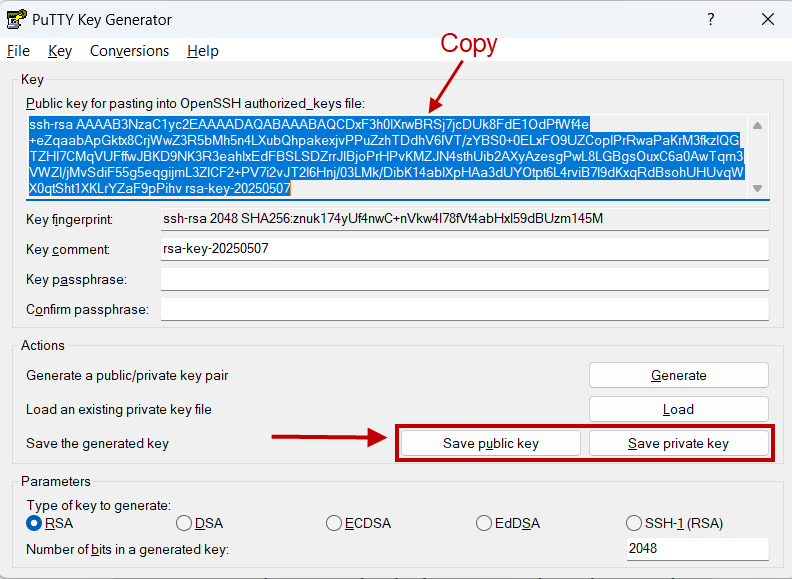Open the Help menu
The width and height of the screenshot is (792, 579).
203,51
